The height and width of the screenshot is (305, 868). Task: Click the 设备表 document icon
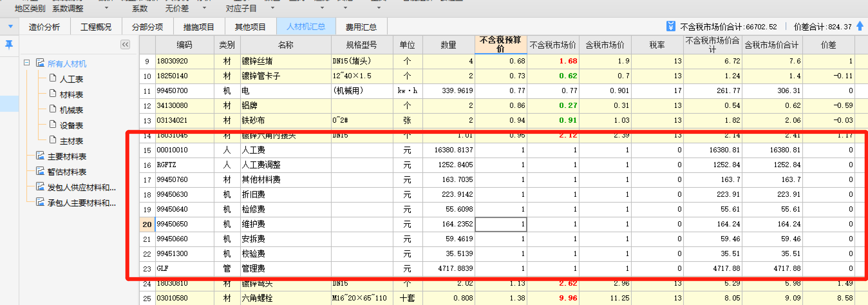52,124
